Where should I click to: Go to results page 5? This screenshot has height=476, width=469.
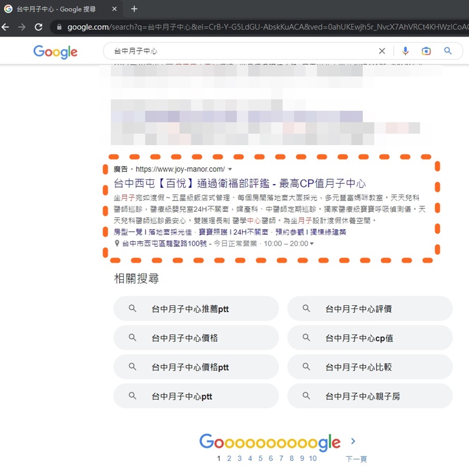(260, 458)
